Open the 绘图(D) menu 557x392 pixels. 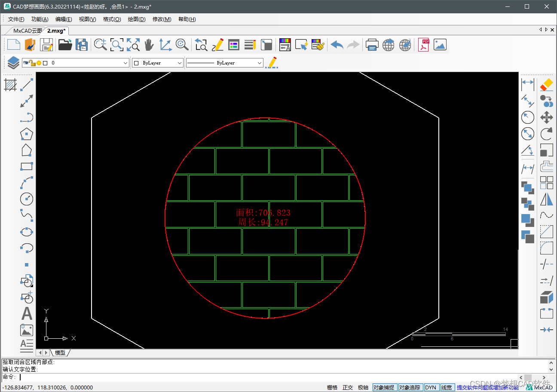[x=136, y=19]
